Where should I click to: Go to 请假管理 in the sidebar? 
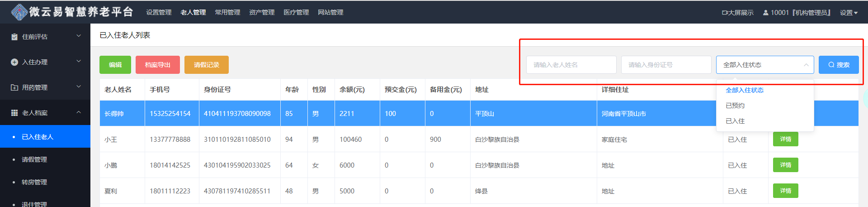click(34, 159)
